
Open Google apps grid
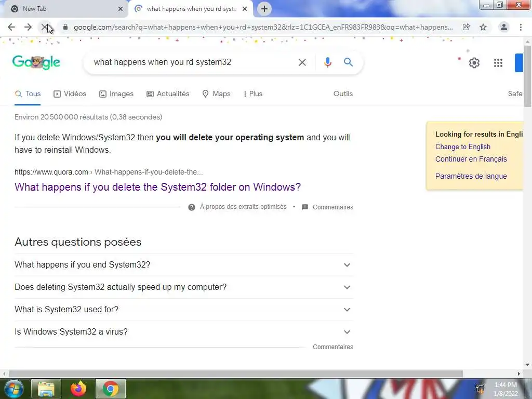498,63
